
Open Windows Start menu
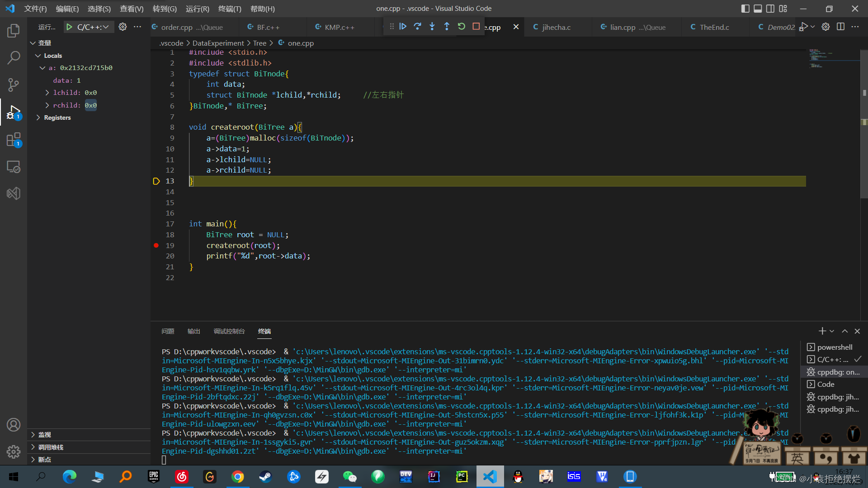(14, 477)
